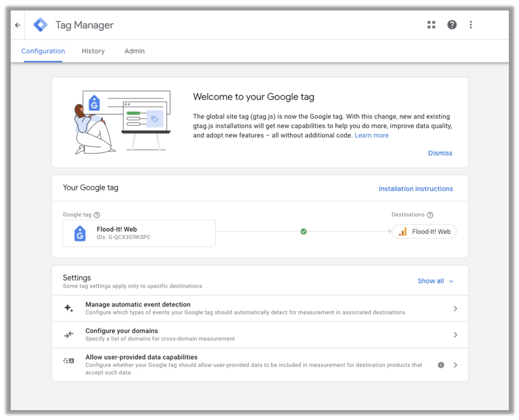This screenshot has height=420, width=519.
Task: Expand Configure your domains chevron
Action: 455,335
